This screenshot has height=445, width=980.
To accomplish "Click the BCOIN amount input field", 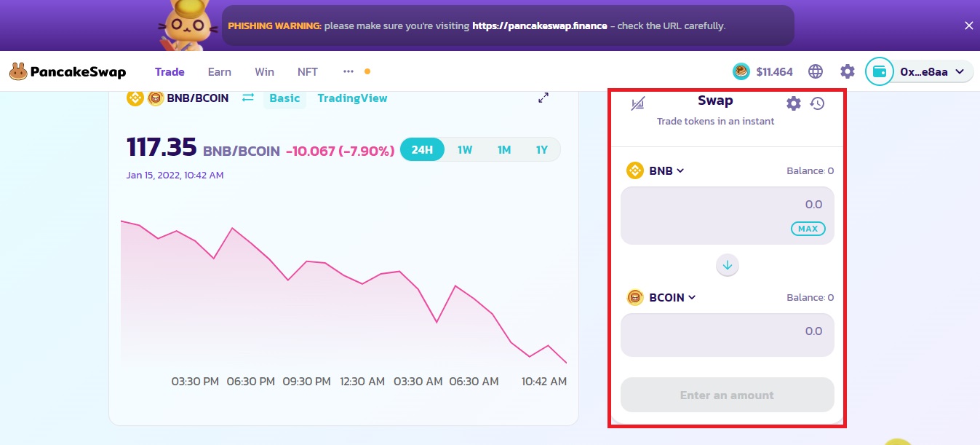I will [x=727, y=335].
